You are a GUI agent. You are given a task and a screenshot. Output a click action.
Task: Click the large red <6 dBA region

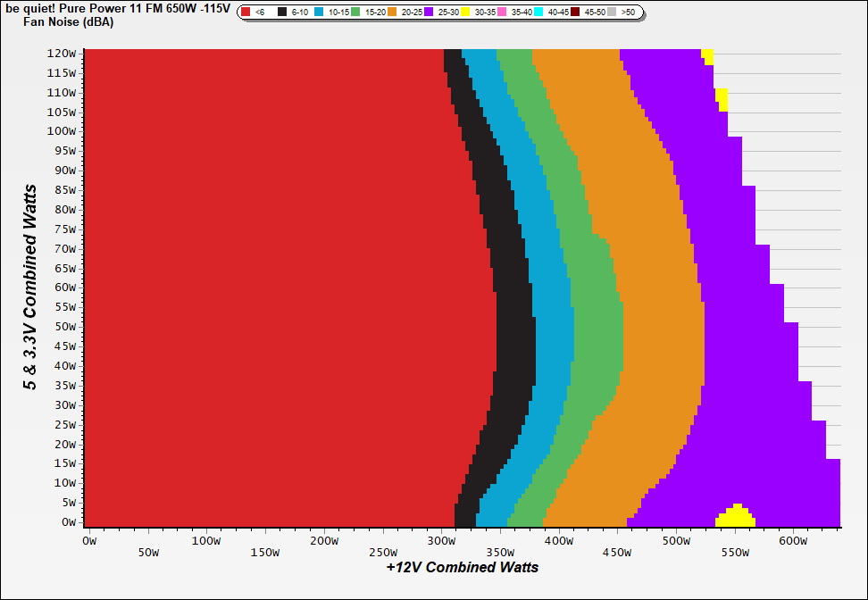coord(268,286)
